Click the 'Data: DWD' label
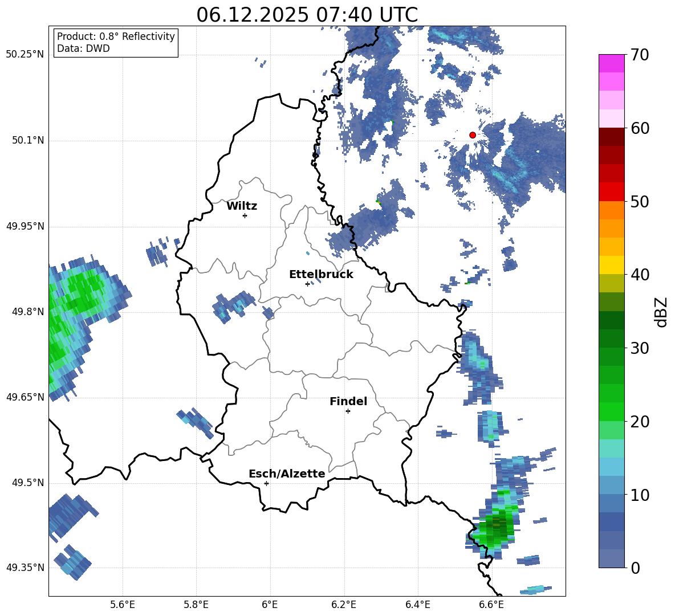Image resolution: width=675 pixels, height=616 pixels. 83,48
